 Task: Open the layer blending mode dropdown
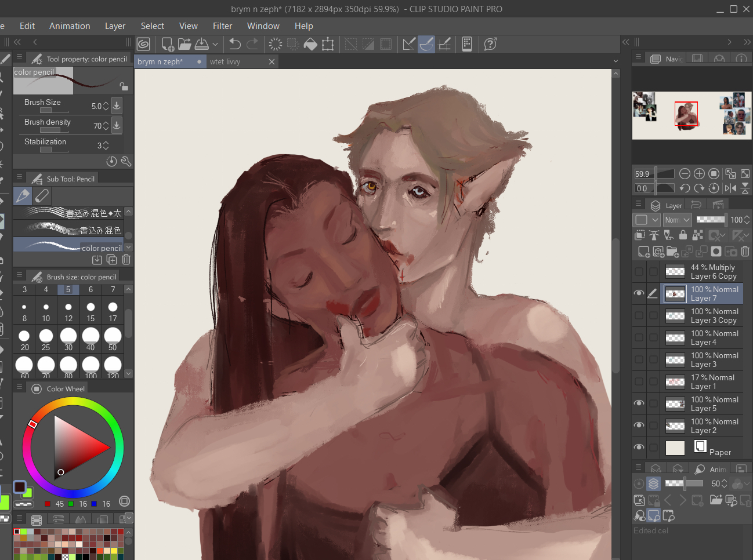(678, 220)
